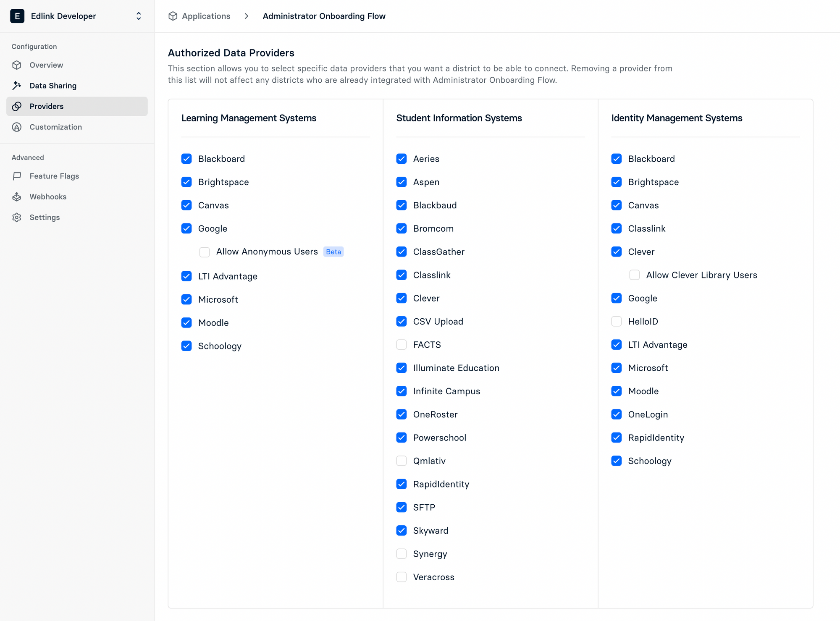Open the Overview page

click(x=77, y=65)
